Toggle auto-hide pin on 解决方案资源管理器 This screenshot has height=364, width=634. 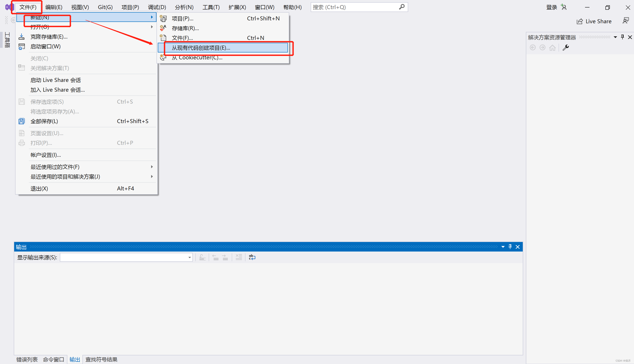coord(622,37)
